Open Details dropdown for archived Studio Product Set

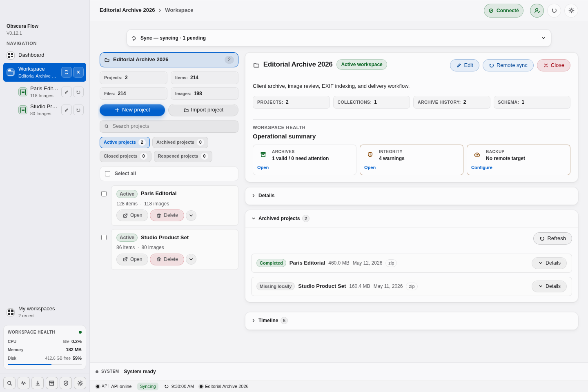(x=549, y=286)
